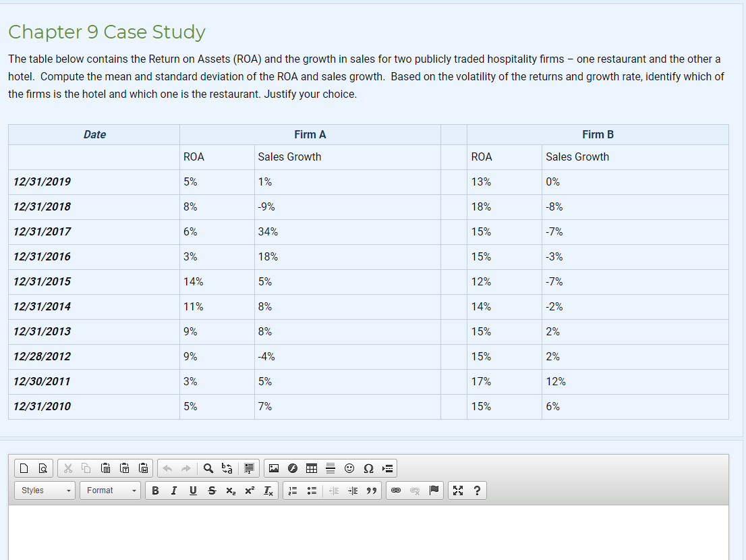Click the 12% sales growth cell for 2011
The width and height of the screenshot is (746, 560).
pos(635,382)
